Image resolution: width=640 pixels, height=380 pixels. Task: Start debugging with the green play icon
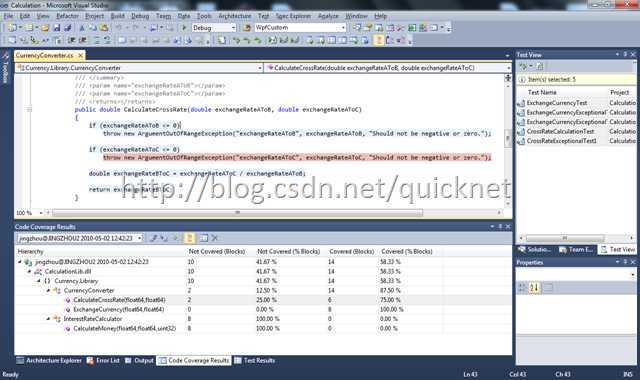click(x=184, y=28)
